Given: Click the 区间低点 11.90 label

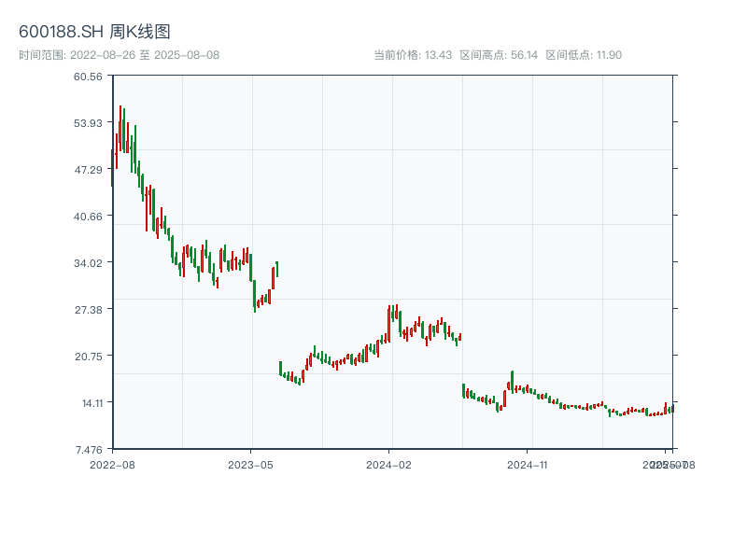Looking at the screenshot, I should pos(584,55).
